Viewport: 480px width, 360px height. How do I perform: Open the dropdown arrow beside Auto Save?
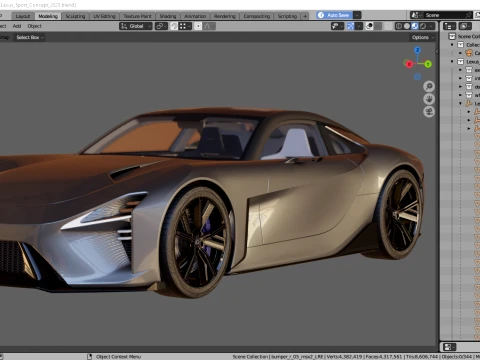point(357,15)
